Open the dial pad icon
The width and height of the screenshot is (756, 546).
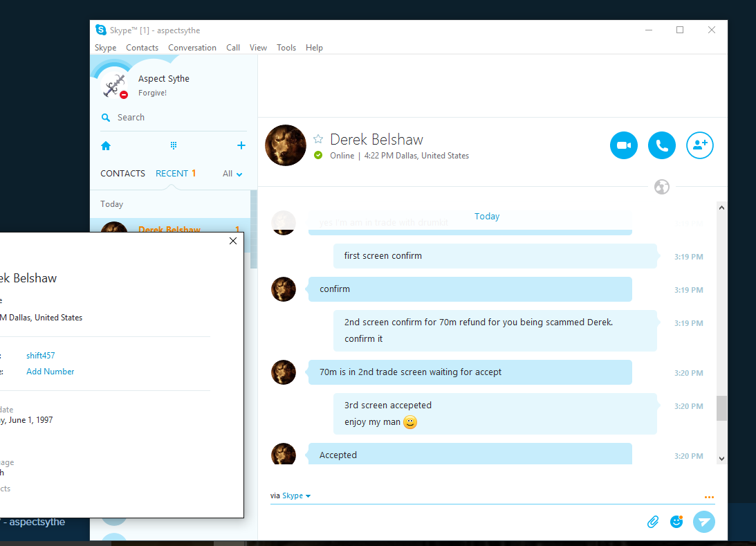[x=174, y=145]
